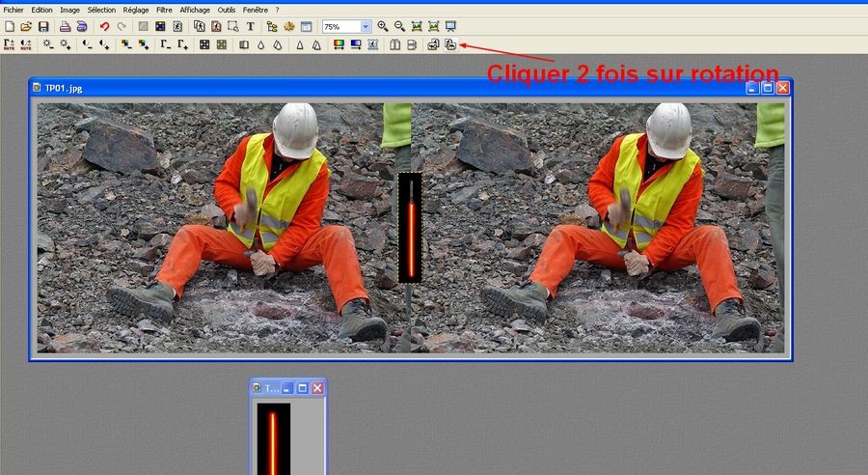The height and width of the screenshot is (475, 868).
Task: Maximize the small lightsaber image window
Action: pos(302,387)
